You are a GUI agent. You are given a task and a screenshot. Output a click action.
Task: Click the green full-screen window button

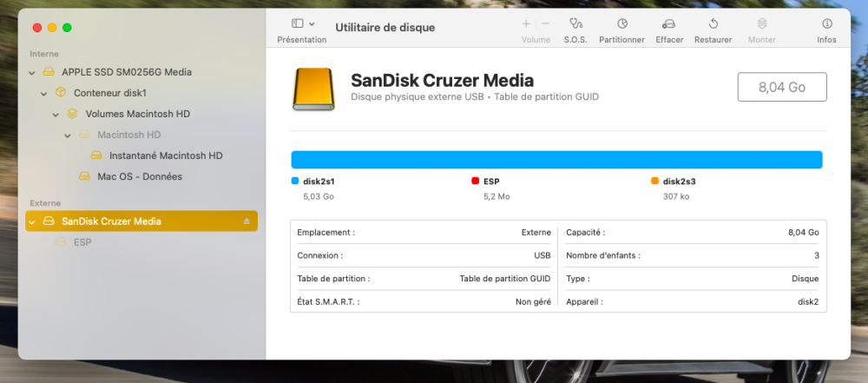67,28
